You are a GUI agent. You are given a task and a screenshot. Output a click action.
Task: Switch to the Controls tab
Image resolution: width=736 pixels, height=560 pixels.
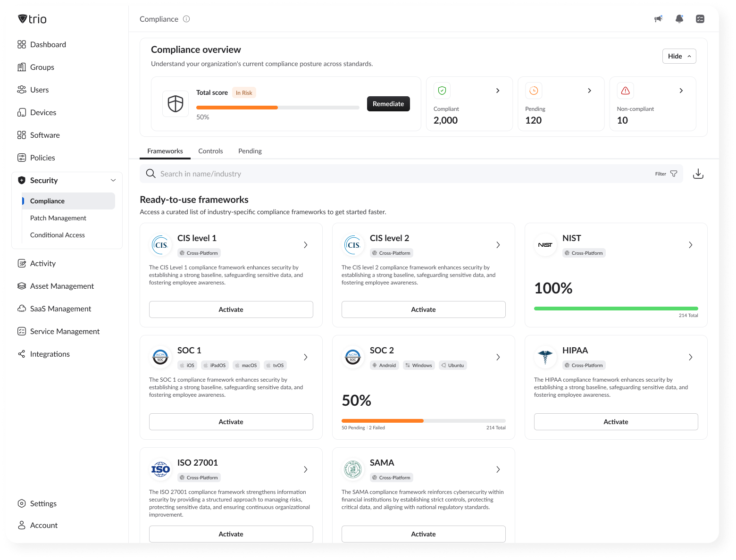coord(210,151)
